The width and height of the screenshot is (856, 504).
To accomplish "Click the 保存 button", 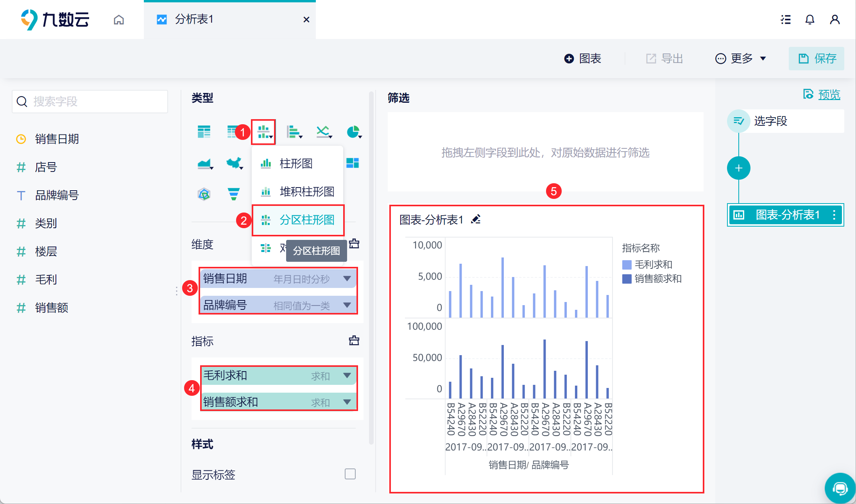I will (x=816, y=59).
